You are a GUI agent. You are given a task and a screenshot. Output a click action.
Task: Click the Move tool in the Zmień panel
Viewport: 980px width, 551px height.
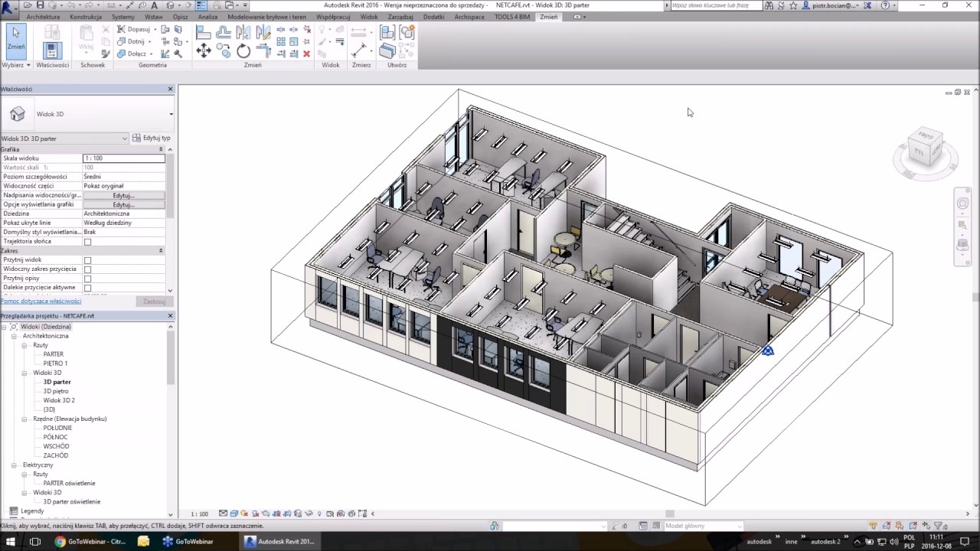[x=204, y=51]
